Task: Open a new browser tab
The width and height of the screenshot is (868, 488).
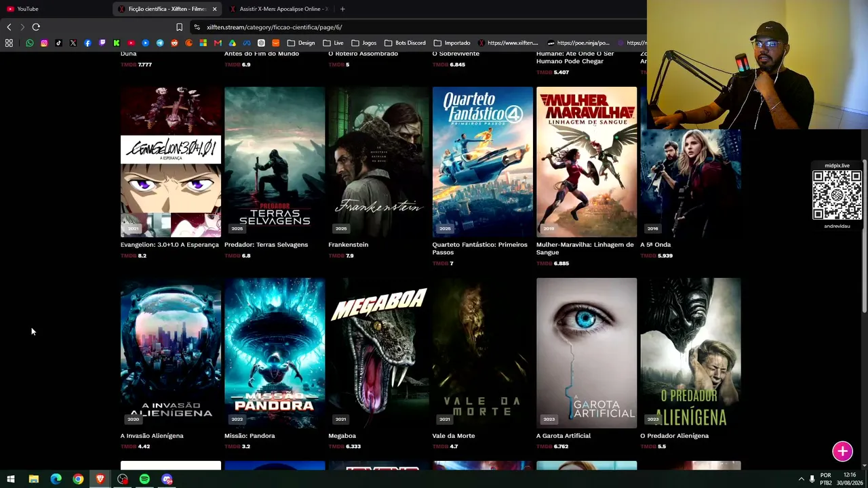Action: tap(342, 9)
